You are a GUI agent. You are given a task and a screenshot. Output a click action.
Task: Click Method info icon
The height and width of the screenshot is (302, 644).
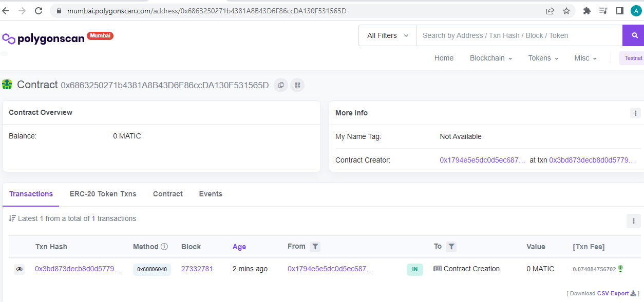(164, 247)
